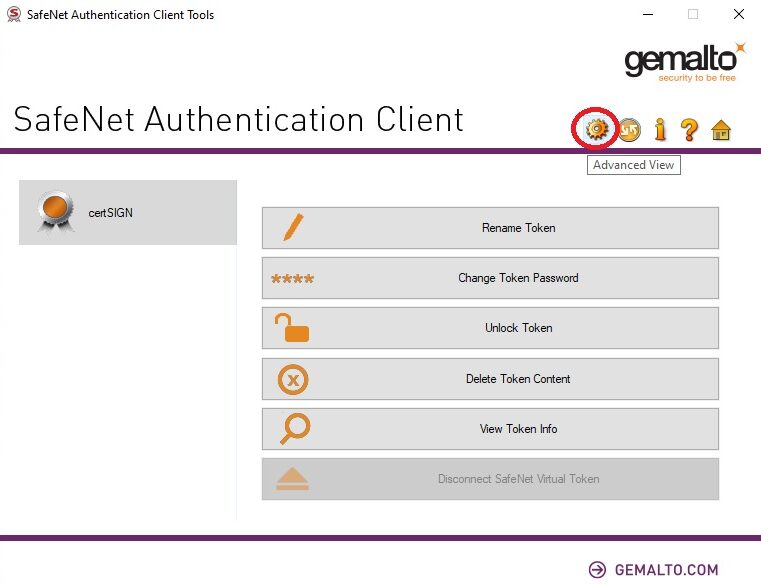Go to Home via the house icon

point(721,130)
